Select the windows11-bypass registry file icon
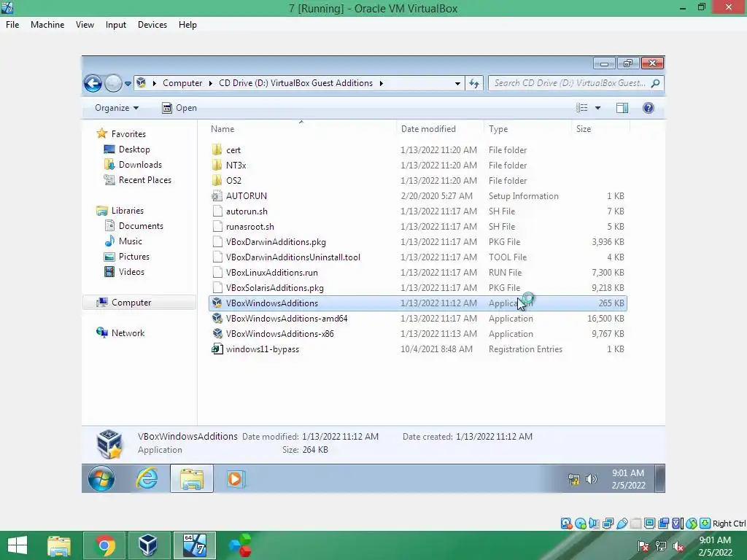 (217, 349)
